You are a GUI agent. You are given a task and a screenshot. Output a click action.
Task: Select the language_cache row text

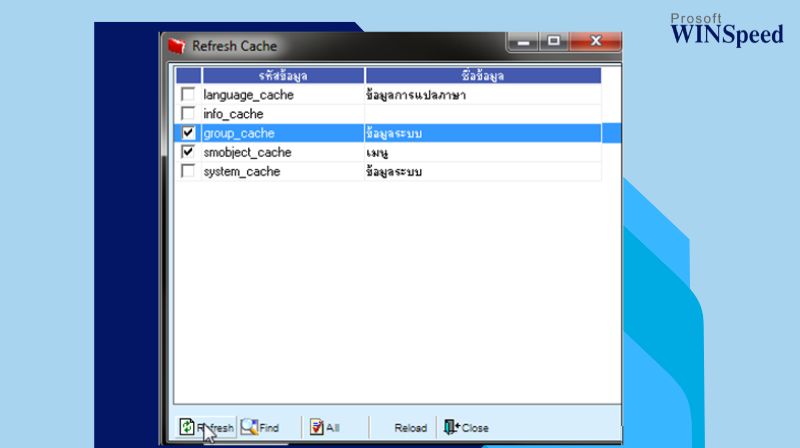pyautogui.click(x=248, y=95)
